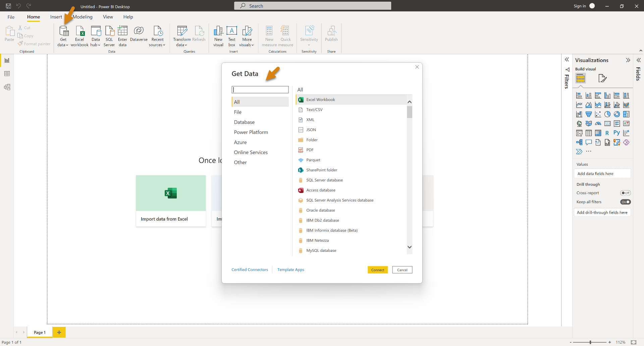Pick the Line chart visual
The width and height of the screenshot is (644, 346).
pos(579,105)
